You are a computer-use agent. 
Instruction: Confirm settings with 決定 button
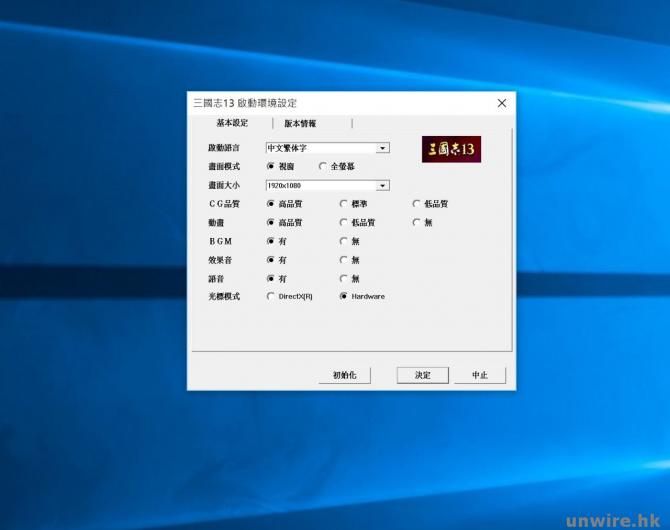point(423,375)
